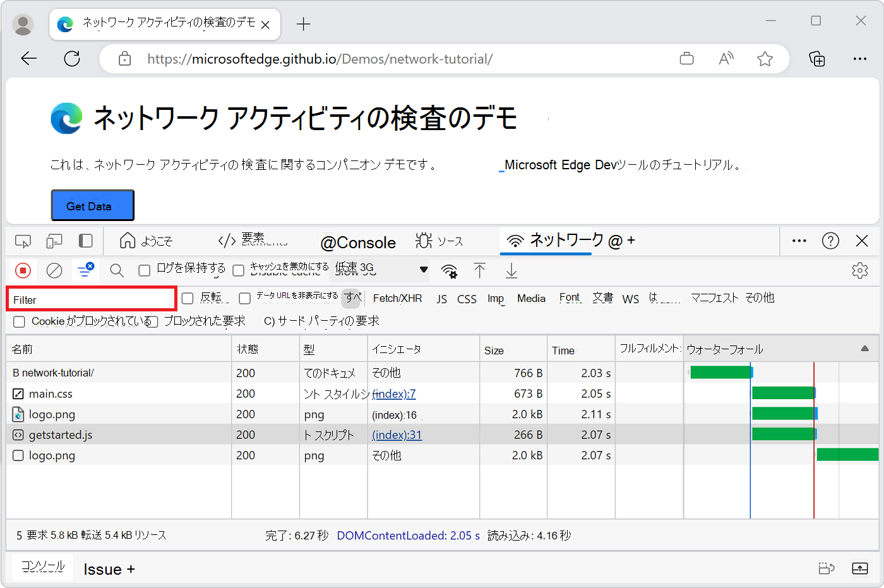
Task: Open the 低速 3G throttling dropdown
Action: pyautogui.click(x=379, y=270)
